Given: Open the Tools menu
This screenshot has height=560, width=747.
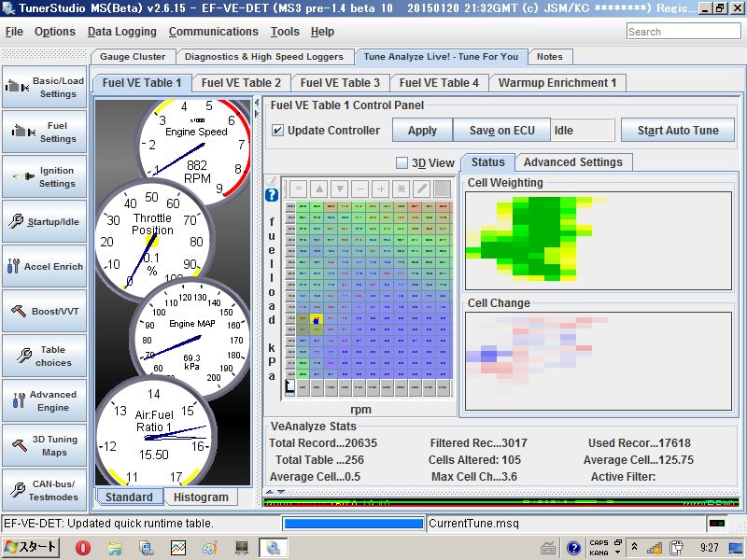Looking at the screenshot, I should pyautogui.click(x=285, y=32).
